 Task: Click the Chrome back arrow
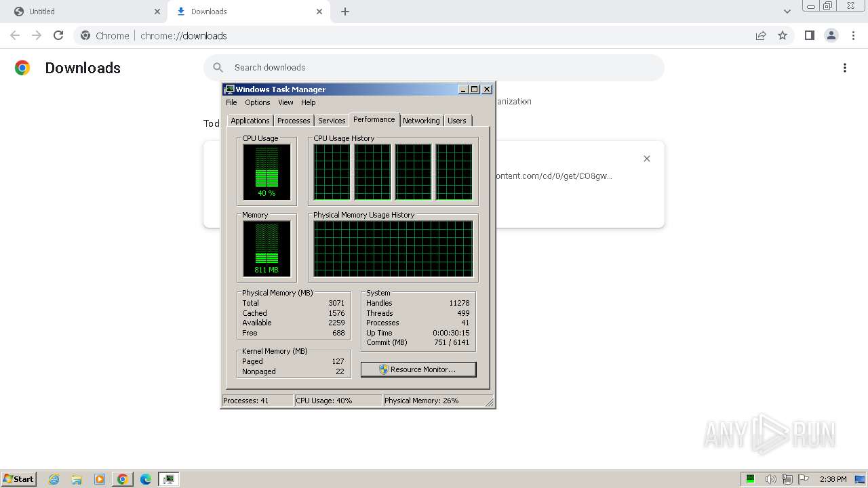[15, 35]
